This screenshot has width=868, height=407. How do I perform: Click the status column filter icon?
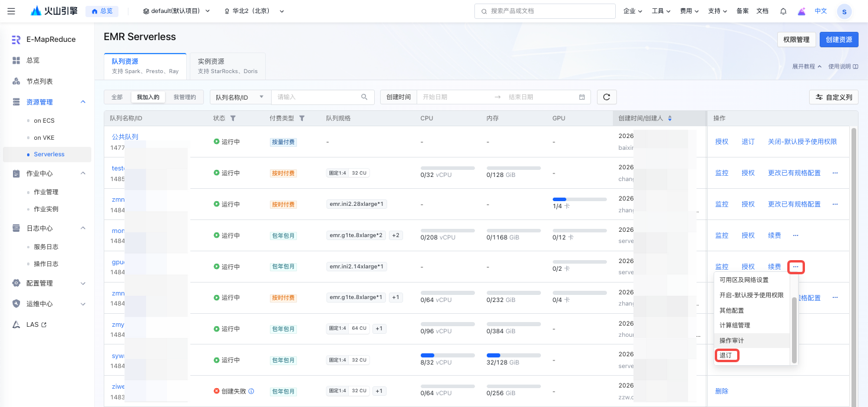[233, 119]
